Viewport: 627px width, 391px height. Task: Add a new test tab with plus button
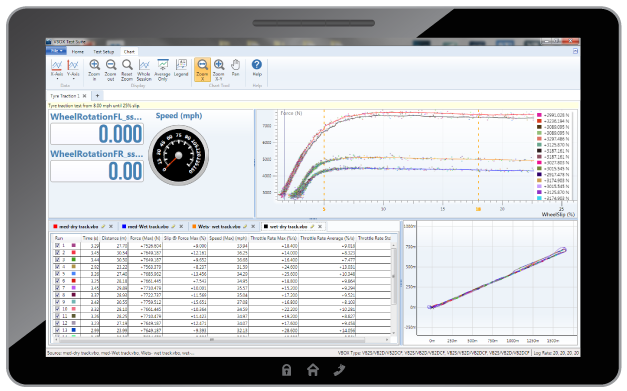coord(97,96)
